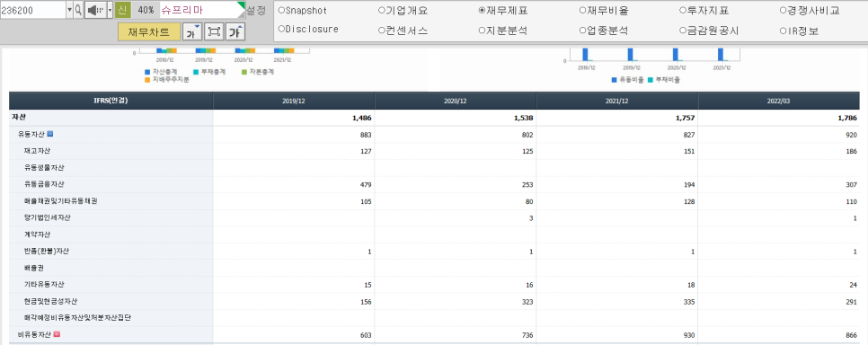Click the 배출권 row label
Viewport: 868px width, 345px height.
click(35, 268)
